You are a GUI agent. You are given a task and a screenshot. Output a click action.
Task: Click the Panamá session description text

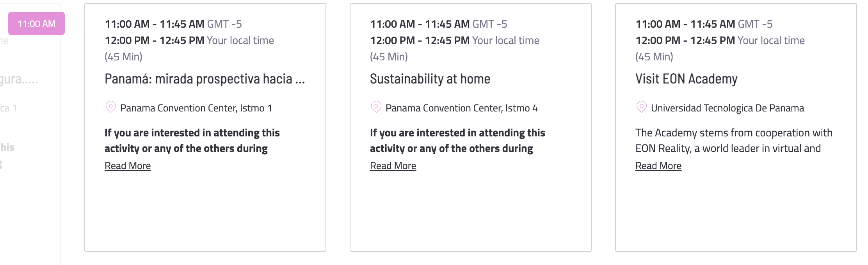point(192,141)
